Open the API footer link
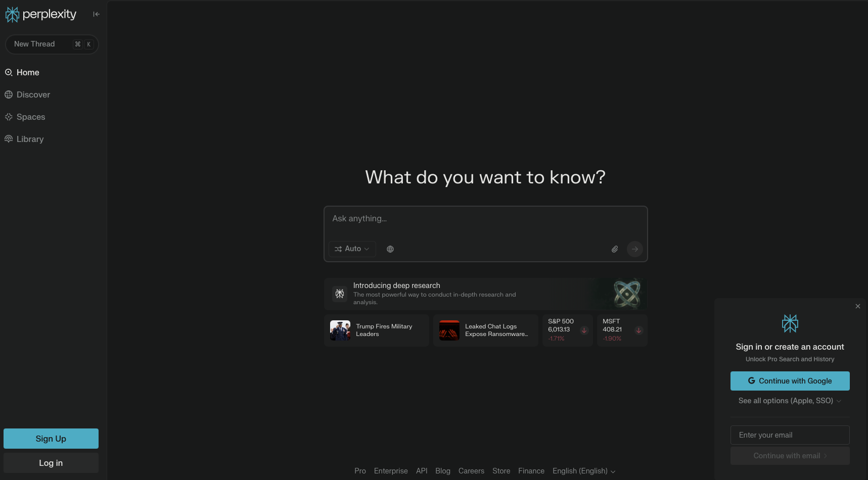 [422, 471]
